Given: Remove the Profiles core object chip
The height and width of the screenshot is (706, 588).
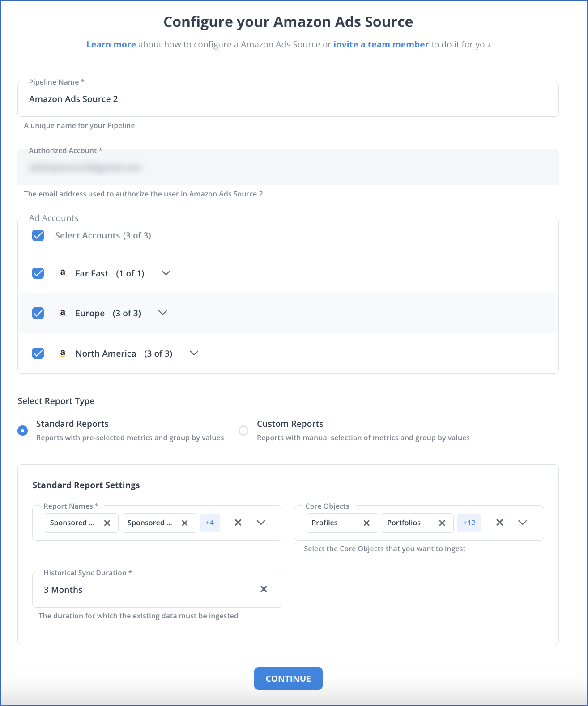Looking at the screenshot, I should click(x=366, y=523).
